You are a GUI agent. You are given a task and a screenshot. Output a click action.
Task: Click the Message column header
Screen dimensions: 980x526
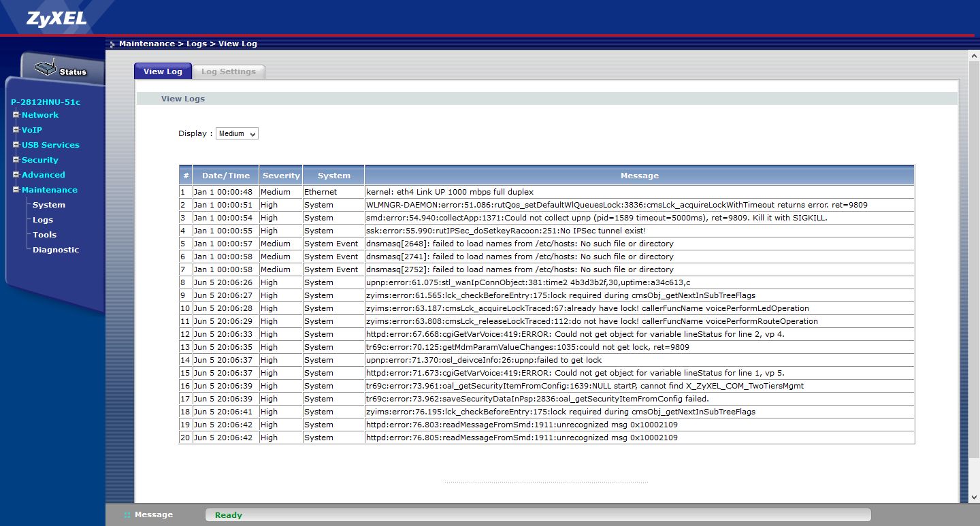(x=640, y=176)
